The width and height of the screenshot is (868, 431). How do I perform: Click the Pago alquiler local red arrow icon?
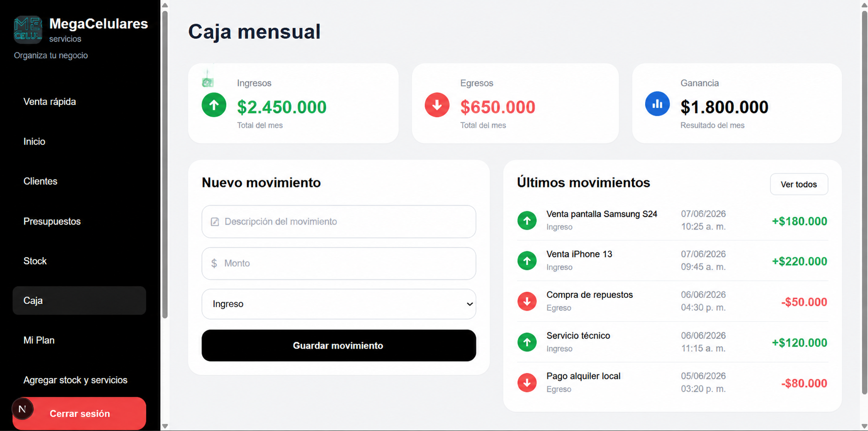527,383
